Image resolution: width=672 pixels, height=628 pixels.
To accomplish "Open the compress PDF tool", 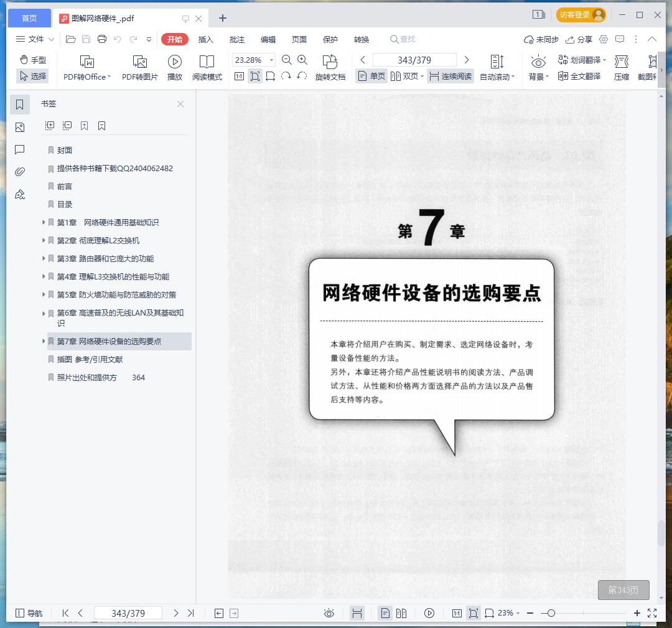I will [x=622, y=68].
